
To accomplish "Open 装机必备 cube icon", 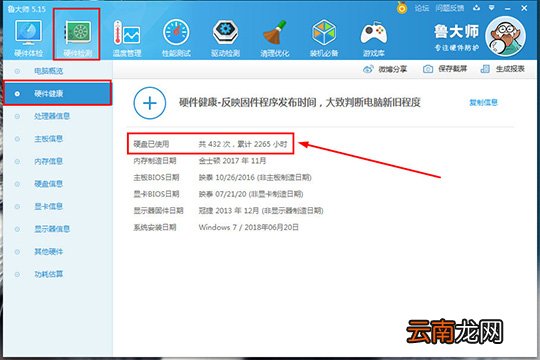I will click(324, 33).
